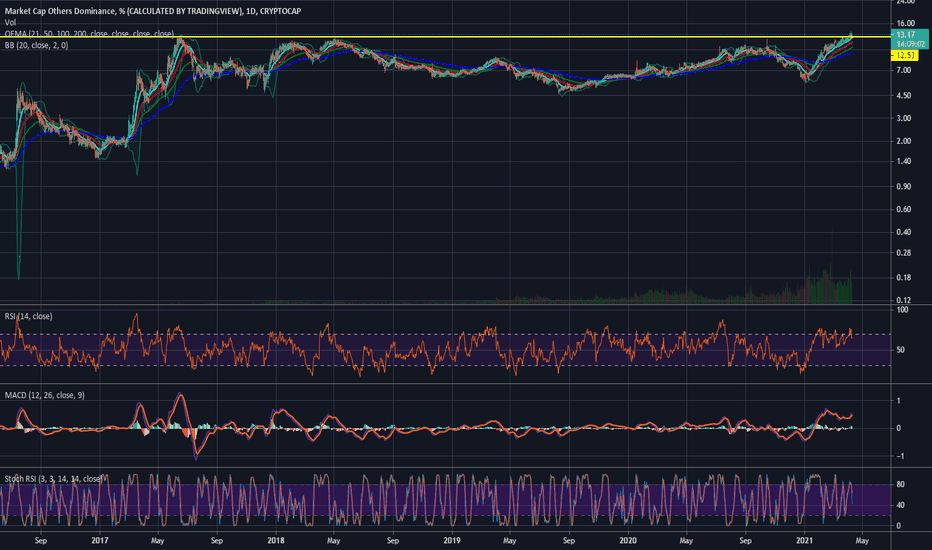Viewport: 932px width, 550px height.
Task: Click the current price label 13.17
Action: [906, 34]
